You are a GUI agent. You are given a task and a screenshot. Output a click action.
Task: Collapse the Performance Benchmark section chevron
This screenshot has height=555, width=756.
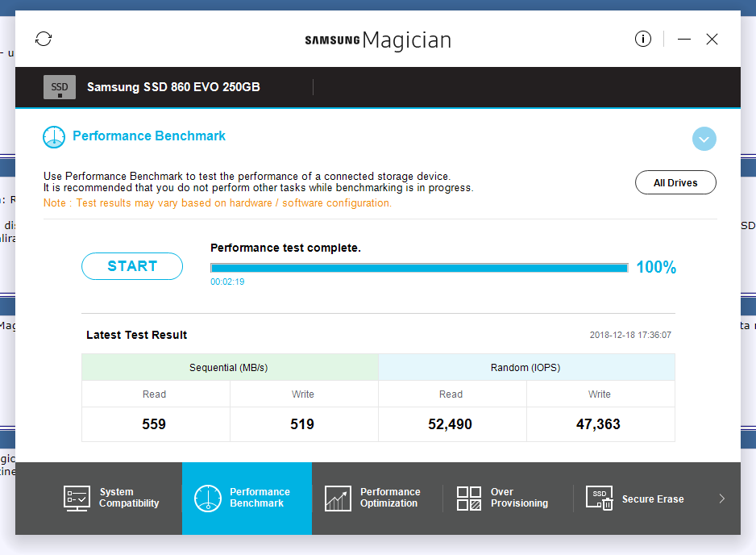tap(704, 139)
